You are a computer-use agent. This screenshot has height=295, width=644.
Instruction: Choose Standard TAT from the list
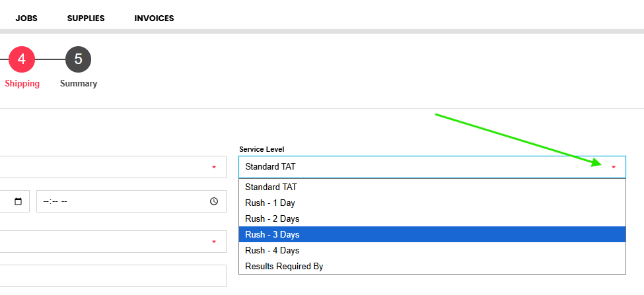[x=432, y=187]
